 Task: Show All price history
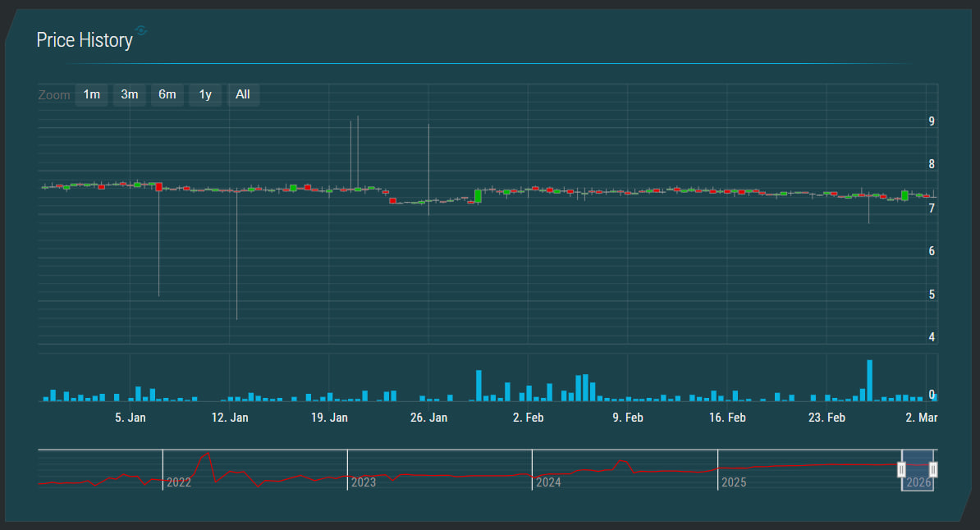pyautogui.click(x=243, y=94)
